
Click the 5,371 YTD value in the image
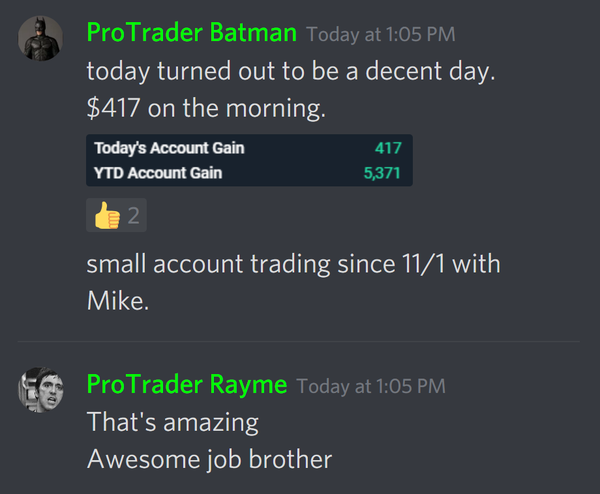point(381,172)
